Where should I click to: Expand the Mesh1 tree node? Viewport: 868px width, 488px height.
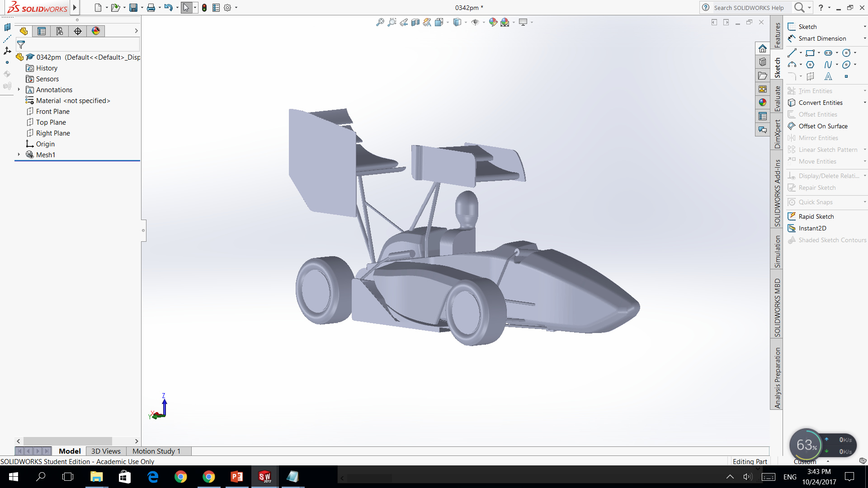coord(19,155)
